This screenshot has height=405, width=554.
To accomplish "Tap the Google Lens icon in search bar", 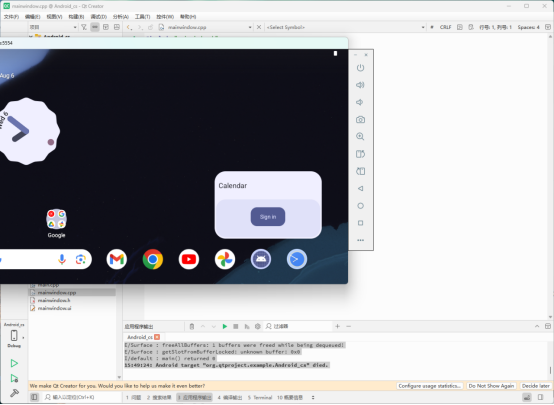I will click(x=81, y=259).
